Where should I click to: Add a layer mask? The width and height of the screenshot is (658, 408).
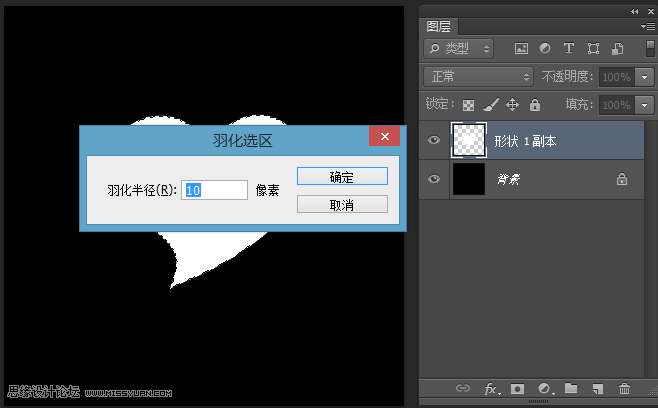(517, 389)
